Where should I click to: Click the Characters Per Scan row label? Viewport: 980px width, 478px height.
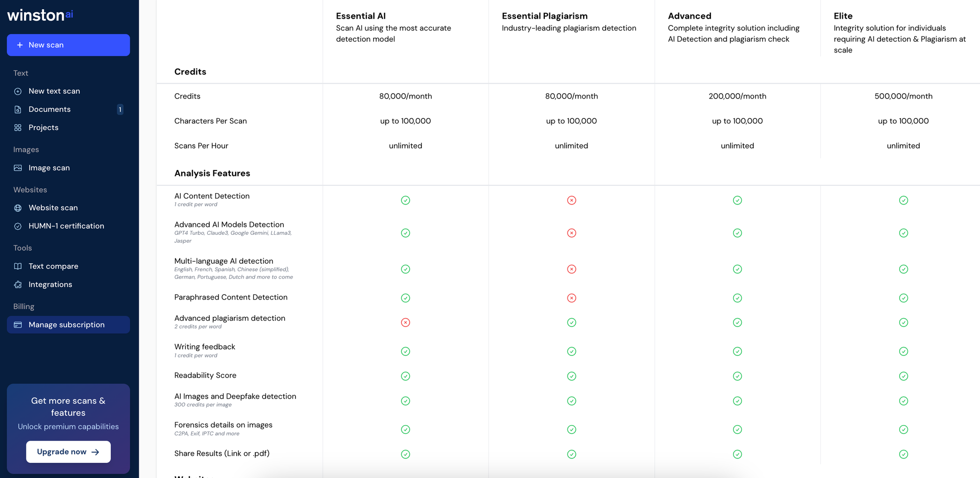tap(211, 121)
